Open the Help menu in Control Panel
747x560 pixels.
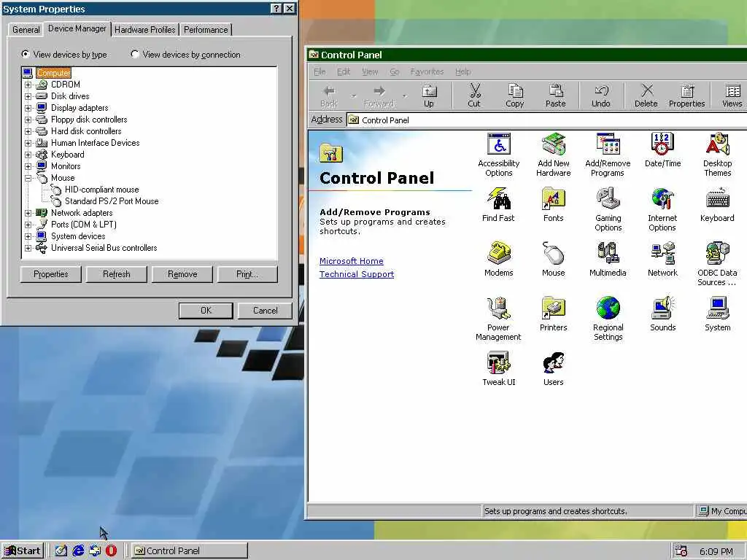point(462,71)
